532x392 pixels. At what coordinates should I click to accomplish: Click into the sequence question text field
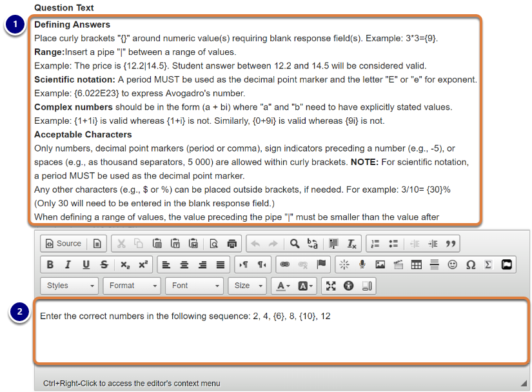pos(282,331)
